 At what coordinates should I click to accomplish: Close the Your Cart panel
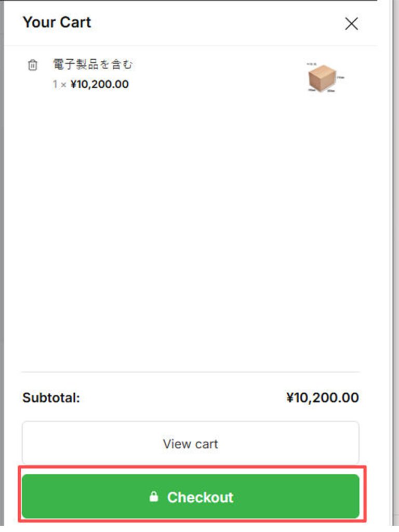pos(352,24)
